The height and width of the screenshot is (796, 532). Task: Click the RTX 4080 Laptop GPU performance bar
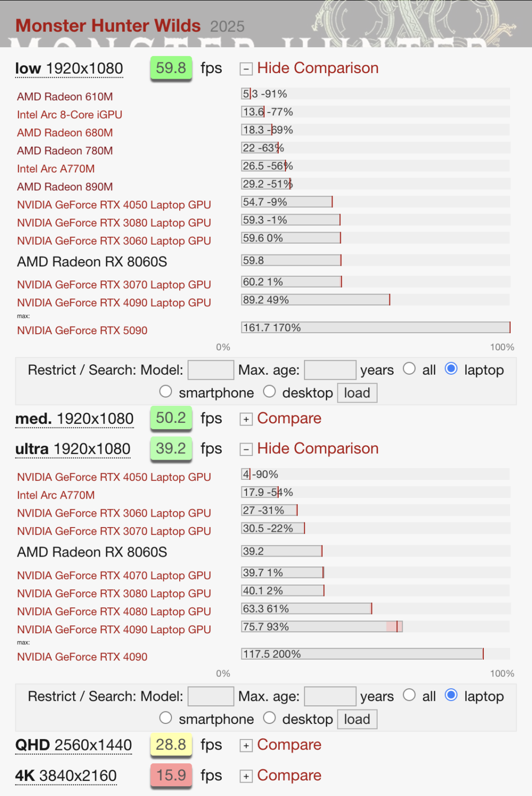[306, 608]
